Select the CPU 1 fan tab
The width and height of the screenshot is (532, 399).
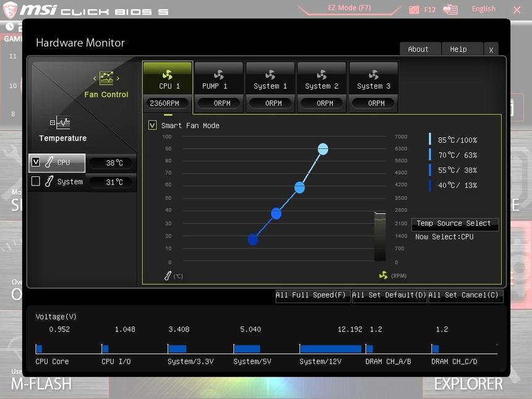(x=168, y=87)
